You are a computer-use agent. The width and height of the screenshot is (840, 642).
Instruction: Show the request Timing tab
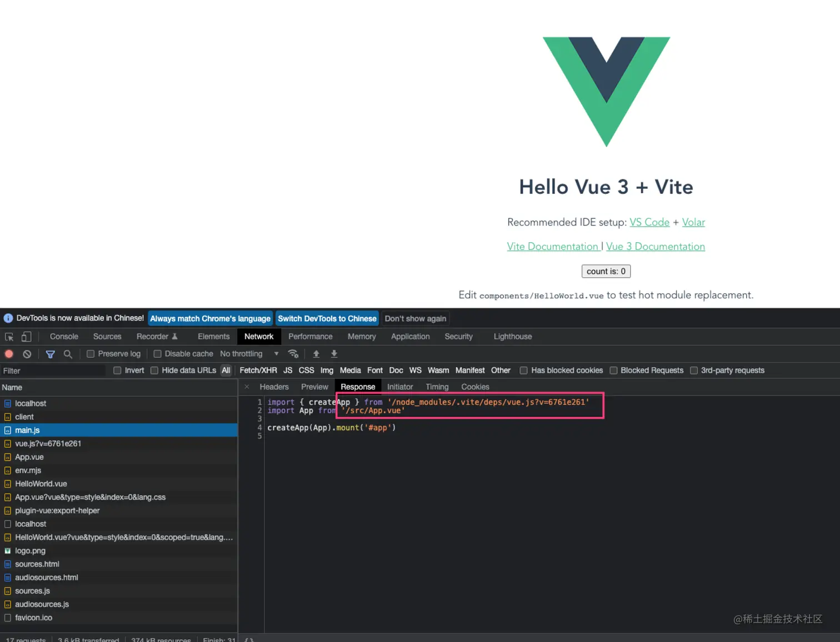pyautogui.click(x=437, y=387)
